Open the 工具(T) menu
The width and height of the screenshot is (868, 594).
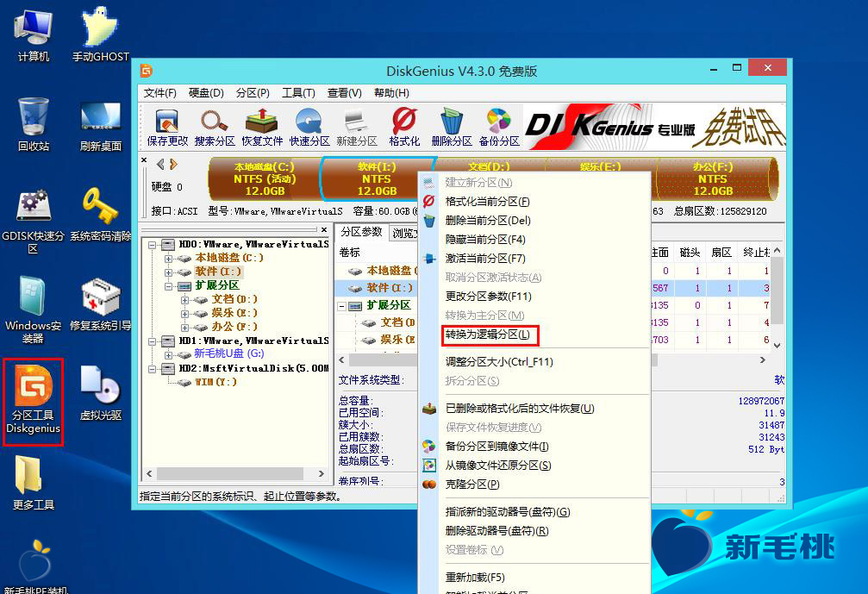point(298,93)
